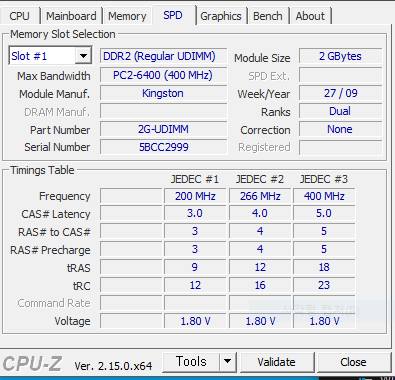Select the 200 MHz frequency cell
Image resolution: width=395 pixels, height=380 pixels.
click(x=195, y=196)
